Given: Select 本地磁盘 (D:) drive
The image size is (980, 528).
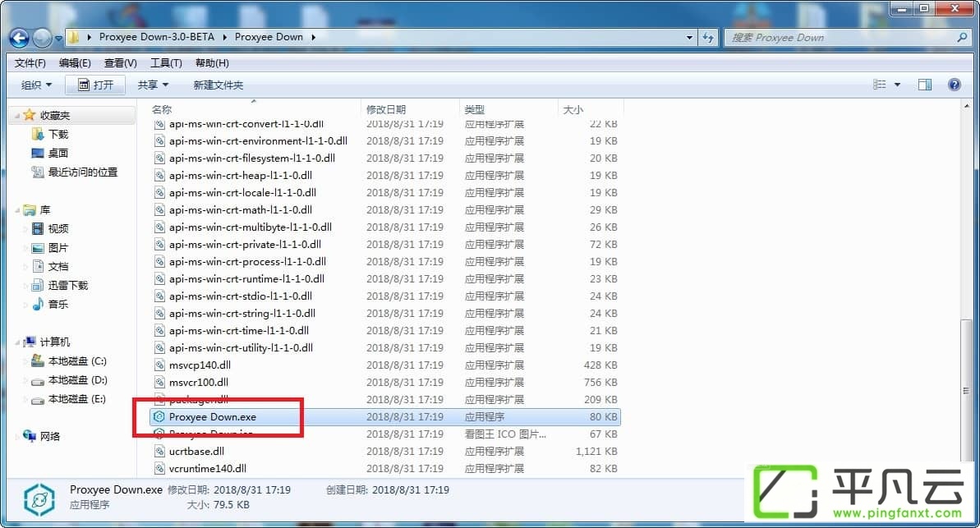Looking at the screenshot, I should [x=77, y=380].
